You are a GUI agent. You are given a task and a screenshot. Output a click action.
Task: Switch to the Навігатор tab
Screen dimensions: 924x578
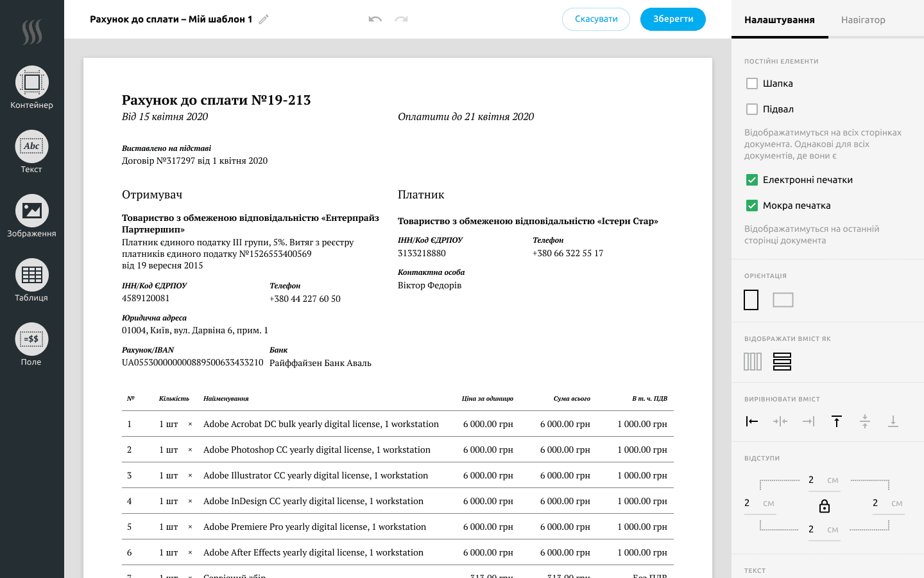(863, 20)
